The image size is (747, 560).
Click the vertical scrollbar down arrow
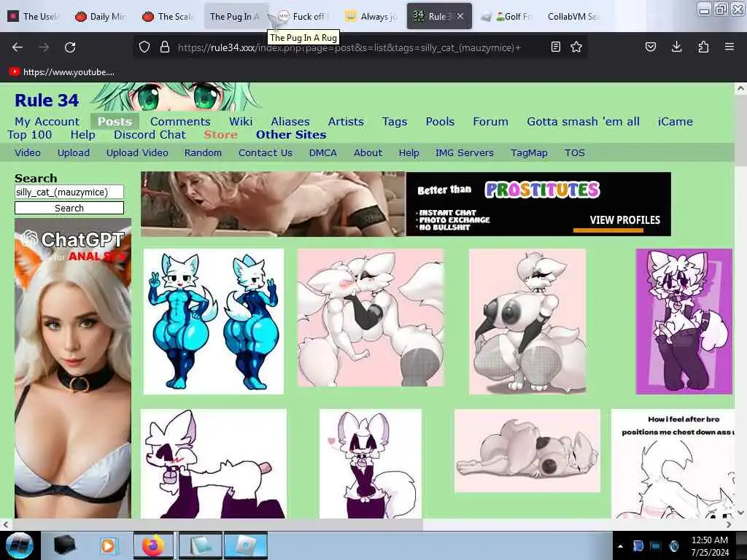click(740, 513)
